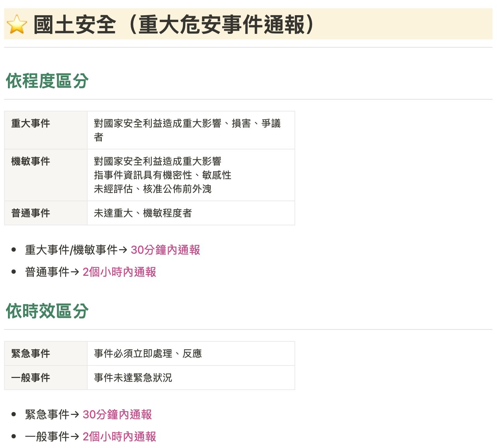
Task: Click the 國土安全（重大危安事件通報）page title
Action: pos(174,25)
